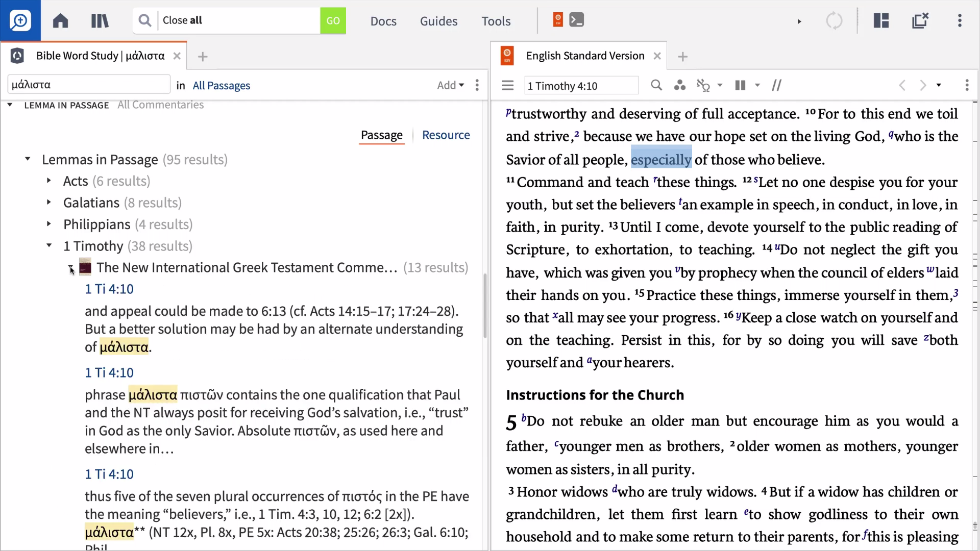
Task: Select the Bible Word Study μάλιστα tab
Action: [x=100, y=56]
